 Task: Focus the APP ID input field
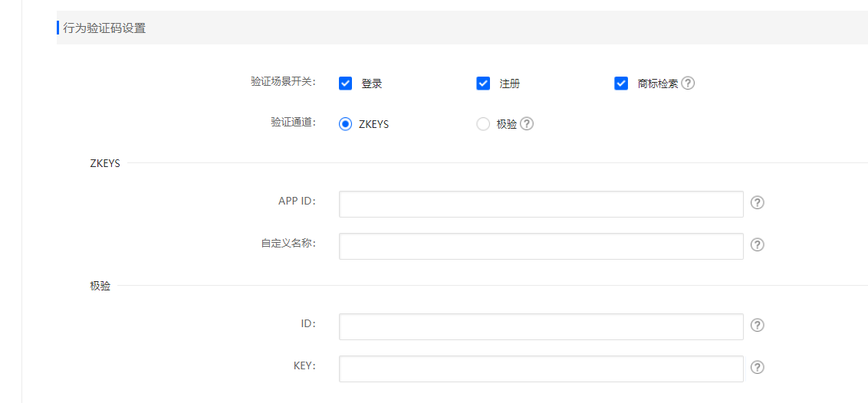[x=541, y=204]
